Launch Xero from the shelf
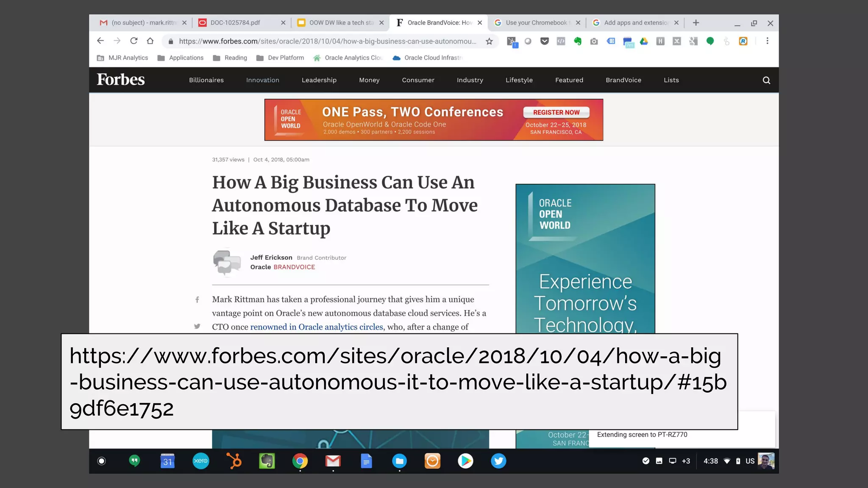Viewport: 868px width, 488px height. tap(200, 461)
